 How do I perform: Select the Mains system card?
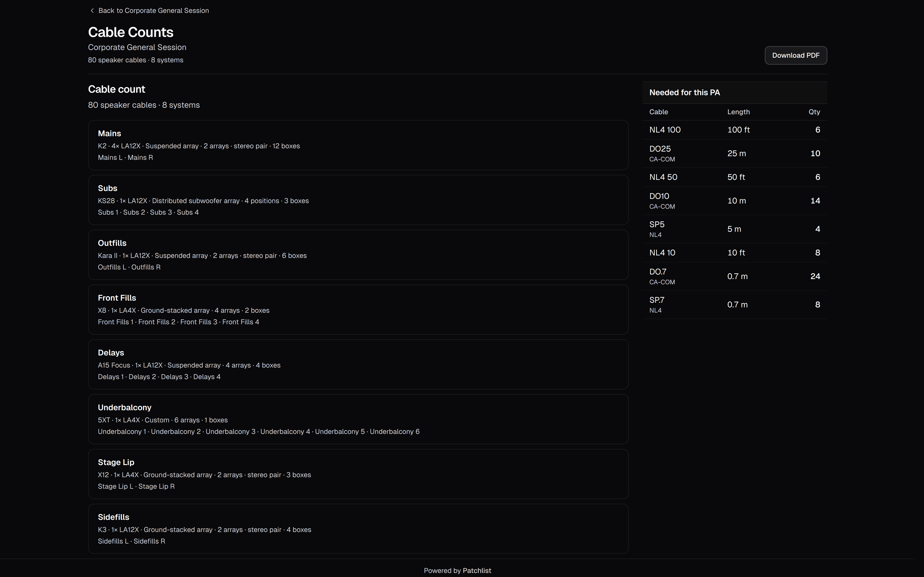[358, 145]
